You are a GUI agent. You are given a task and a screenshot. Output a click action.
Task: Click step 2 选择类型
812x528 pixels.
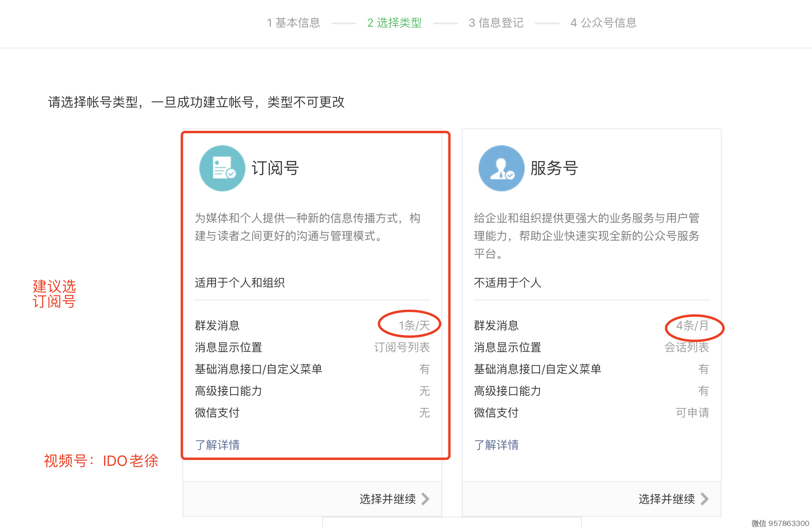394,23
